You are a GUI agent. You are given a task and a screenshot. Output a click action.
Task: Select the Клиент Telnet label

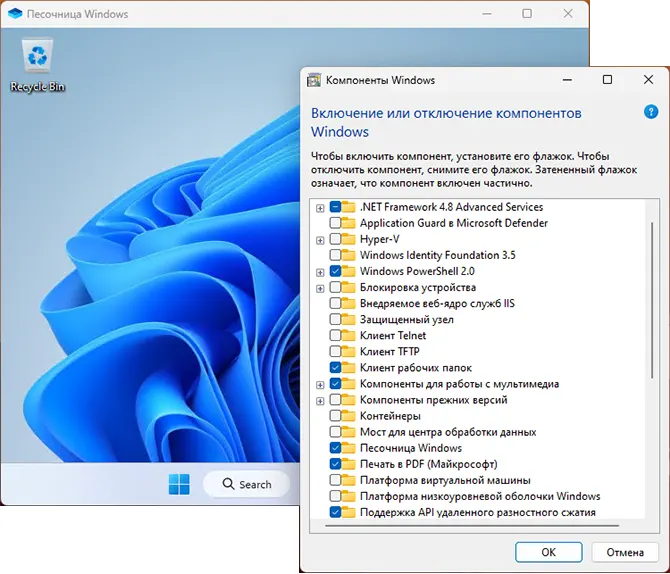click(393, 336)
